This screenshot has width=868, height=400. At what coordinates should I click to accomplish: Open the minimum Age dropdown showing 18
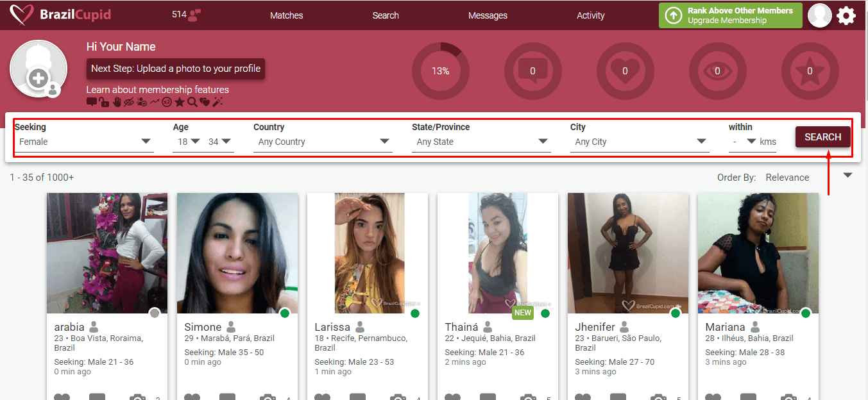188,142
